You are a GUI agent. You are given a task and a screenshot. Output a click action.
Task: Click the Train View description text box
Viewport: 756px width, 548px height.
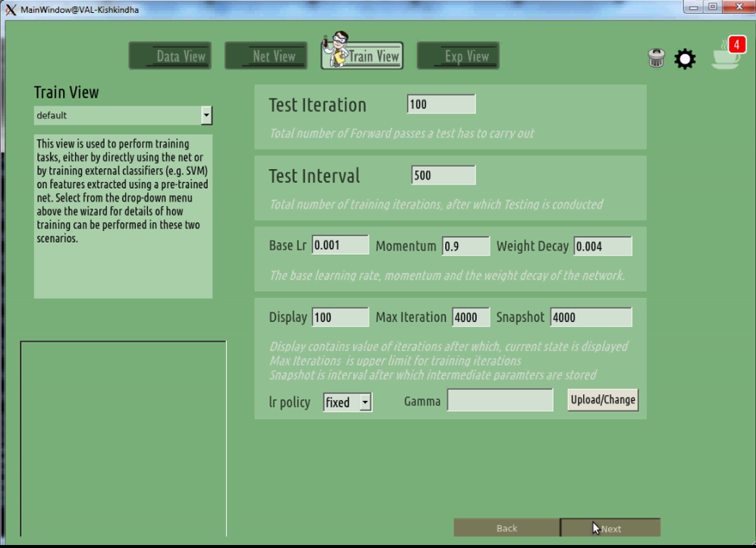click(x=123, y=217)
